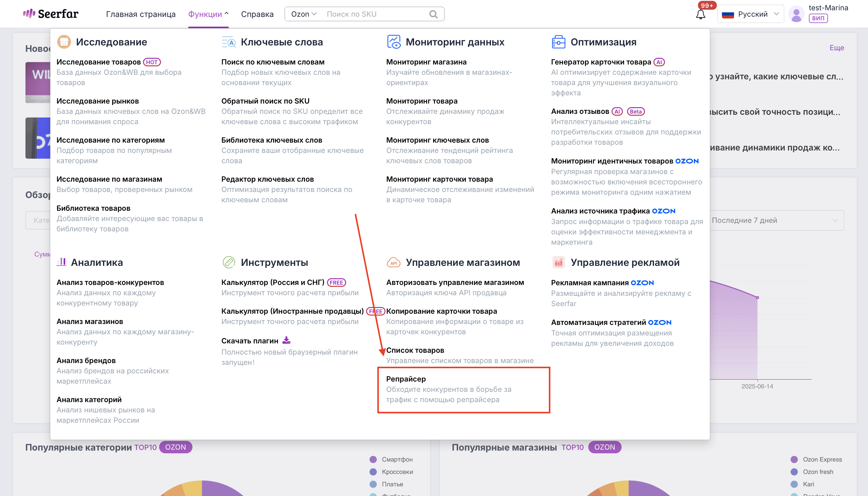Open the Репрайсер tool link

pos(406,379)
